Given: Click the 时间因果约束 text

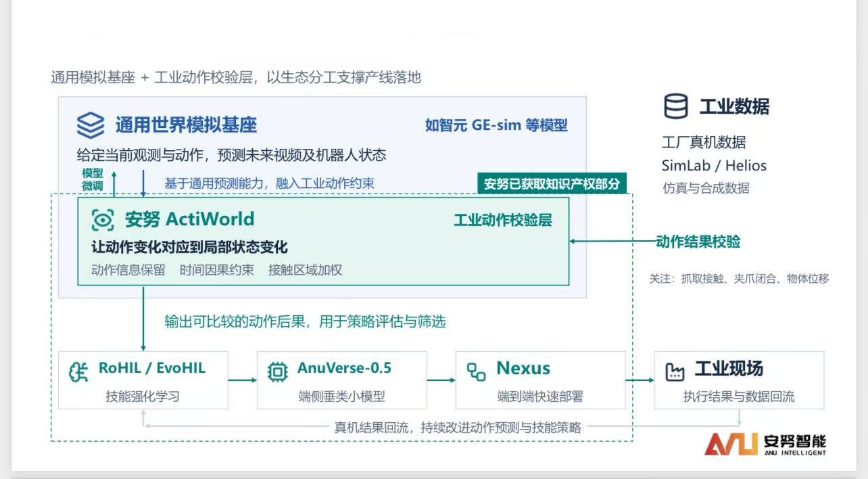Looking at the screenshot, I should click(217, 270).
